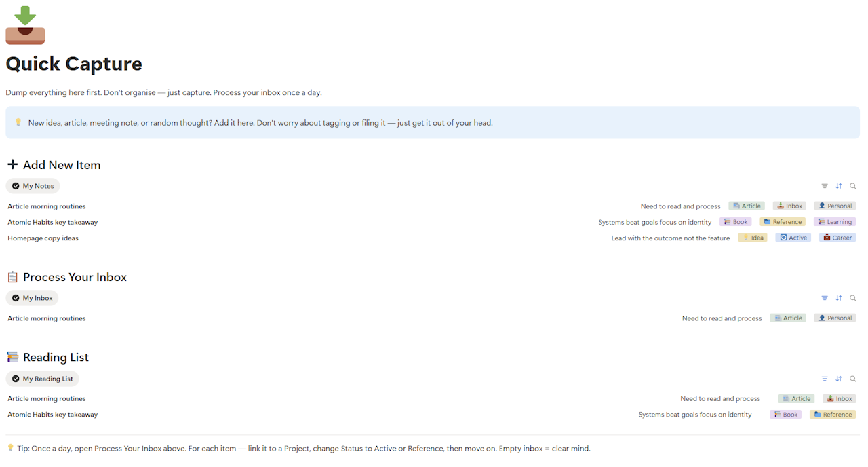Open the Homepage copy ideas note
The width and height of the screenshot is (868, 467).
43,238
